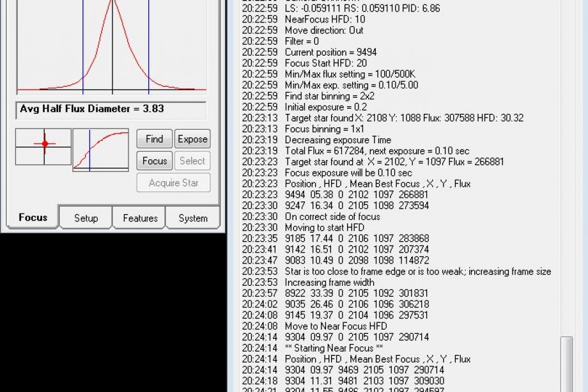The height and width of the screenshot is (392, 588).
Task: Select log line 'Move direction: Out'
Action: click(x=302, y=30)
